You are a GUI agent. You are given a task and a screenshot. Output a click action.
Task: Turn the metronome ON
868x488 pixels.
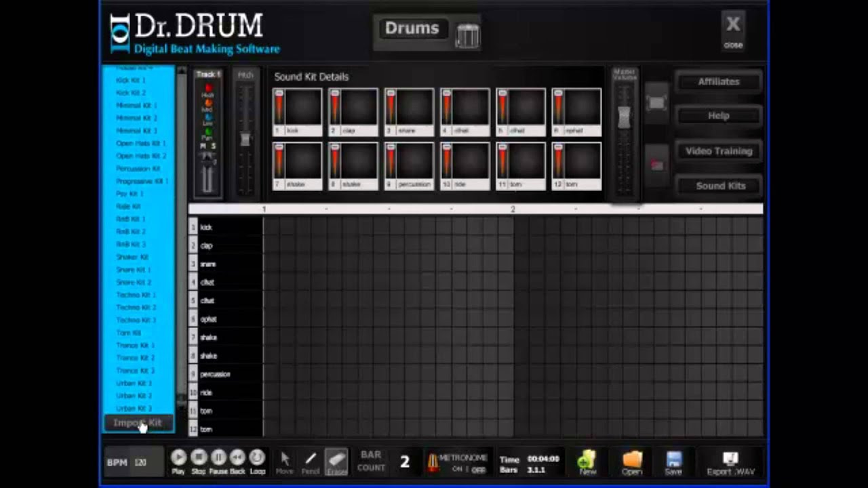[x=457, y=469]
